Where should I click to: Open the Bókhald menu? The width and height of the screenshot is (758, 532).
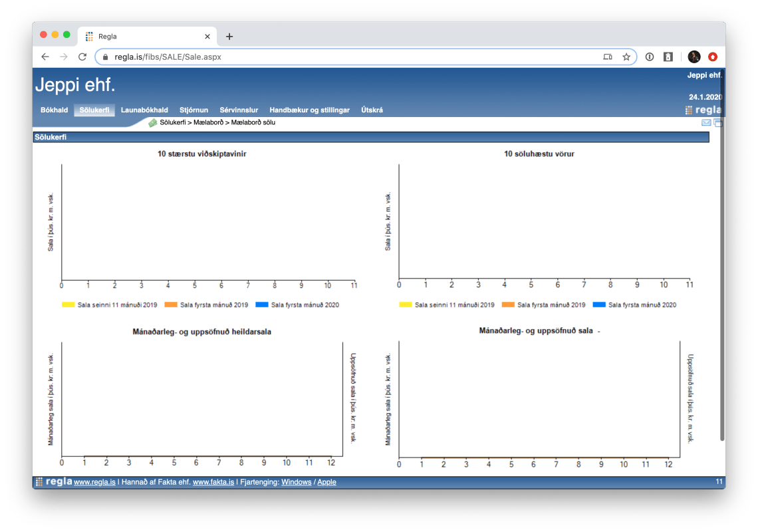point(54,110)
